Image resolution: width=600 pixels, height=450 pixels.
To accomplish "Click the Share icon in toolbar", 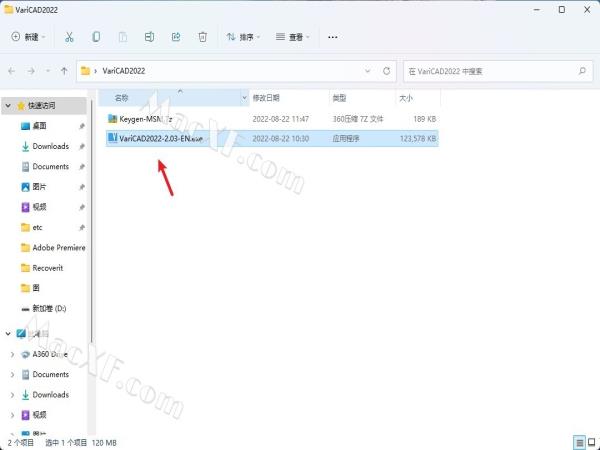I will 176,37.
